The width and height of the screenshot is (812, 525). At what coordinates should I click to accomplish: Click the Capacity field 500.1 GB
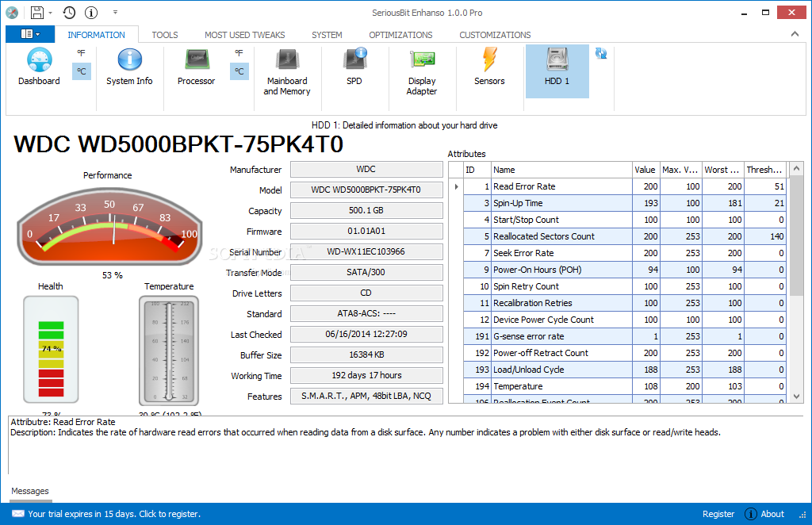point(366,210)
